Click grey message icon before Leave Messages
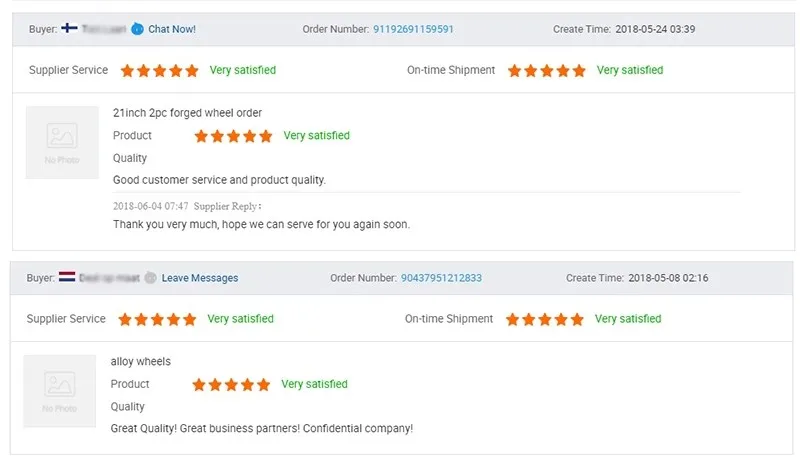The width and height of the screenshot is (800, 461). tap(150, 277)
